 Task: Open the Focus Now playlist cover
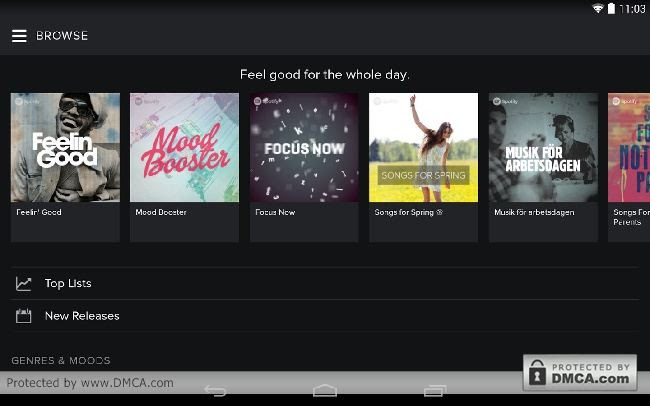pos(304,148)
